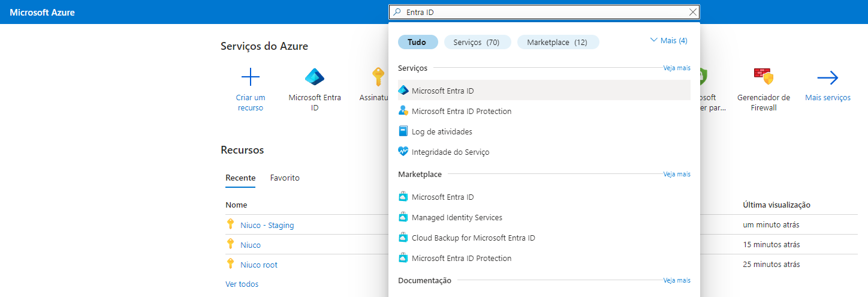Open the Niuco root resource
This screenshot has height=297, width=868.
coord(259,265)
